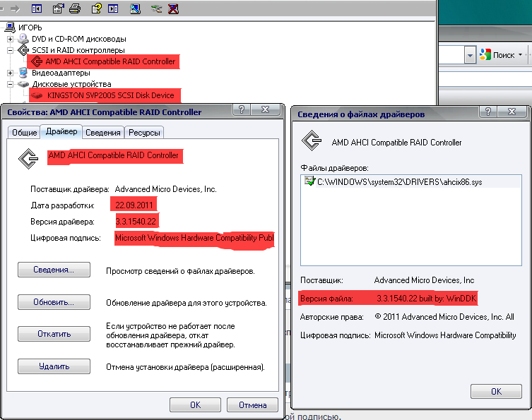Click the Удалить uninstall button
Screen dimensions: 532x420
click(x=54, y=366)
